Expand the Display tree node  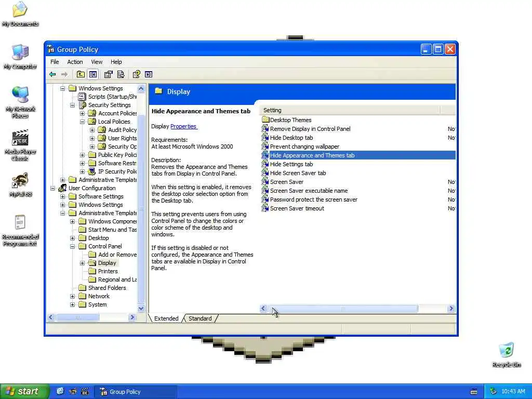[82, 263]
